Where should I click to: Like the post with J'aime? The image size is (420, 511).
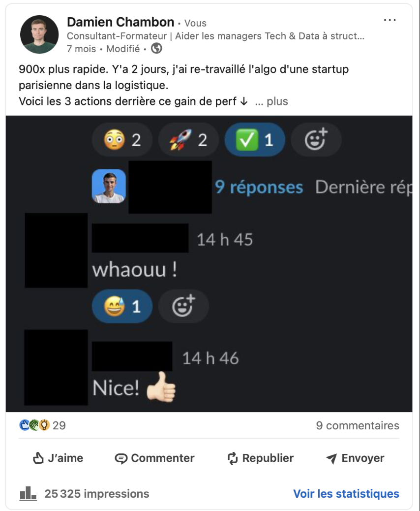[x=58, y=458]
